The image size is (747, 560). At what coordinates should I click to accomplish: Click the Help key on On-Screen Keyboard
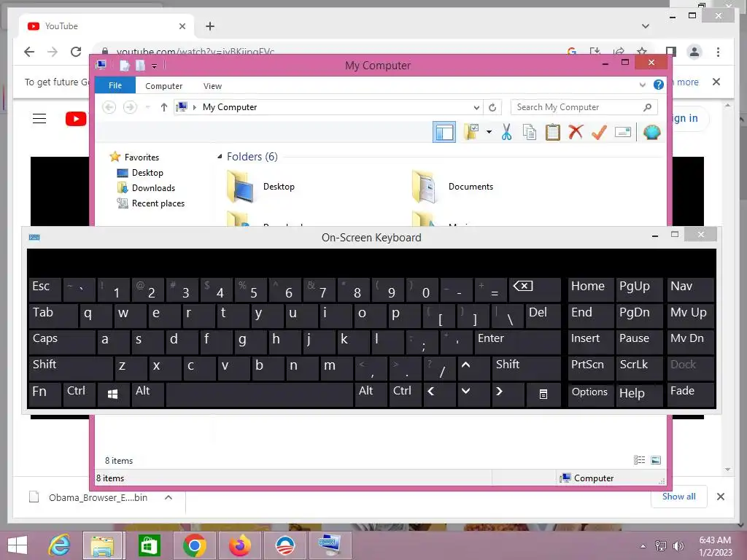(639, 394)
